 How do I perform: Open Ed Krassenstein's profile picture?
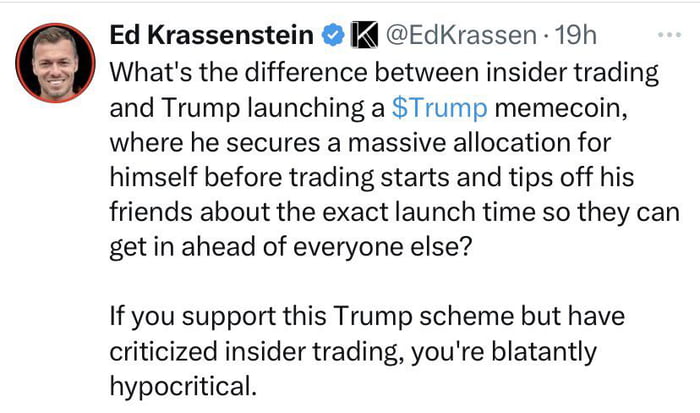point(54,61)
